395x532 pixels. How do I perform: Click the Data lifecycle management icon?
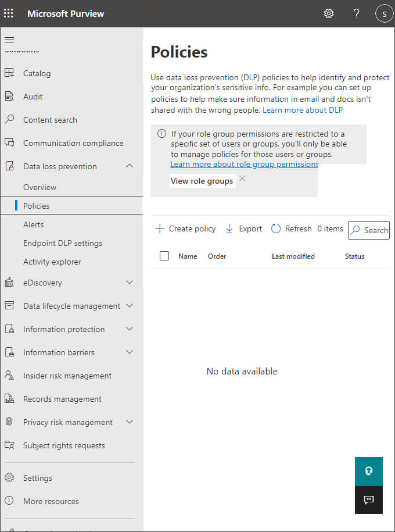point(9,305)
